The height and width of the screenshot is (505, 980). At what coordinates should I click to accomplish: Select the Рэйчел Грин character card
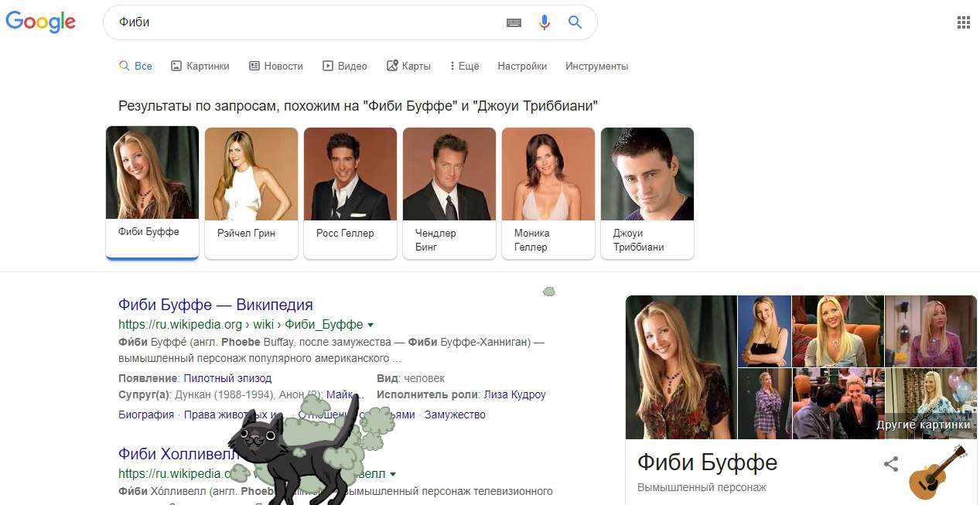(251, 193)
